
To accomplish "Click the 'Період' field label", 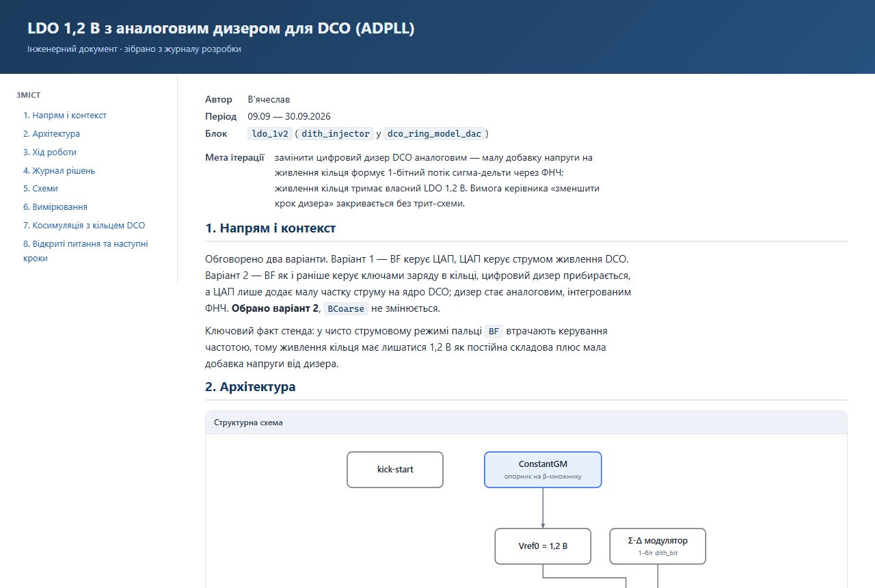I will tap(221, 116).
